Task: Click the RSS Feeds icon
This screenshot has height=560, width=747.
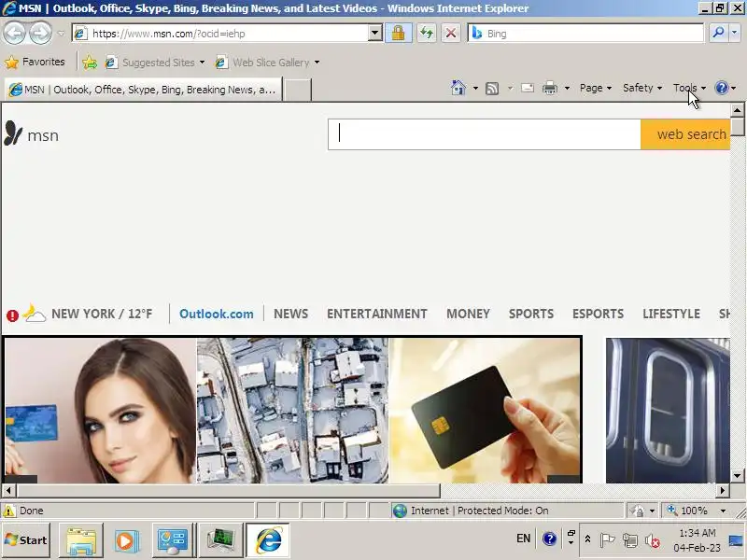Action: 492,89
